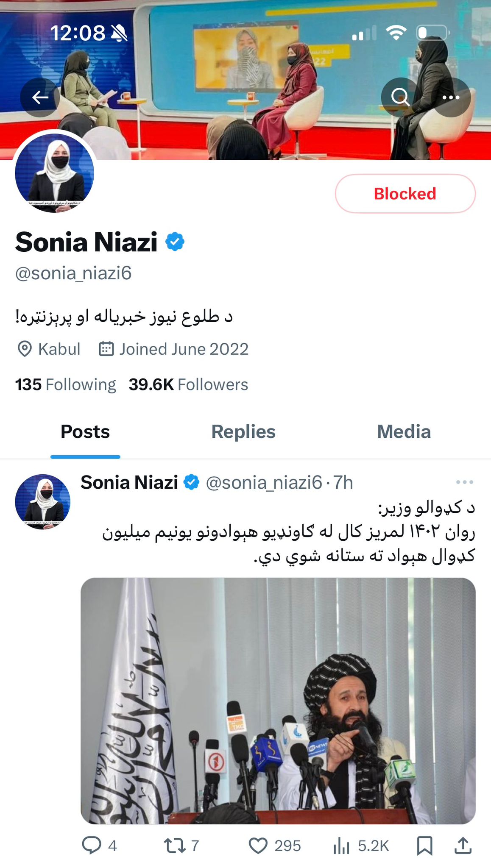The image size is (491, 868).
Task: Switch to the Replies tab
Action: (243, 432)
